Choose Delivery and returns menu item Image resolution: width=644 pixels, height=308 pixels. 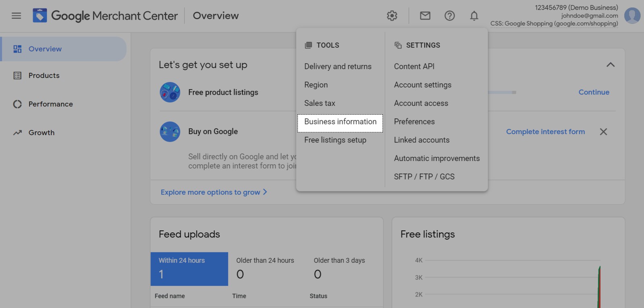(338, 66)
